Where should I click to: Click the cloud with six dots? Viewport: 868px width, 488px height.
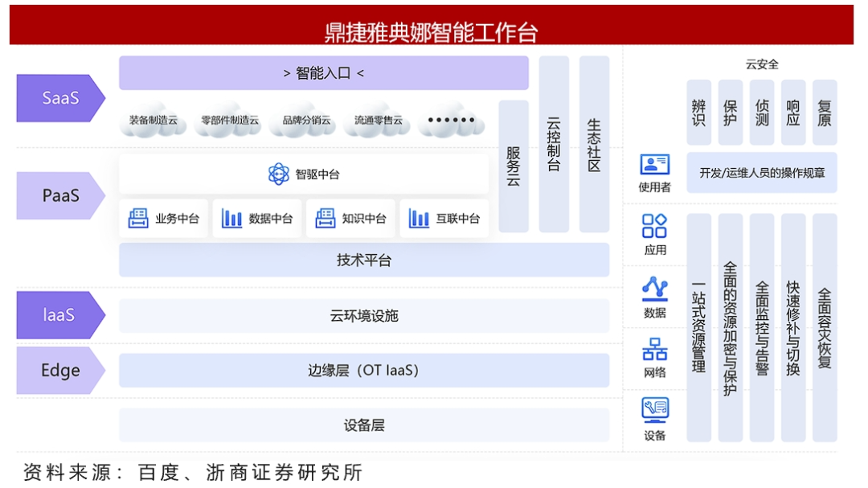451,120
